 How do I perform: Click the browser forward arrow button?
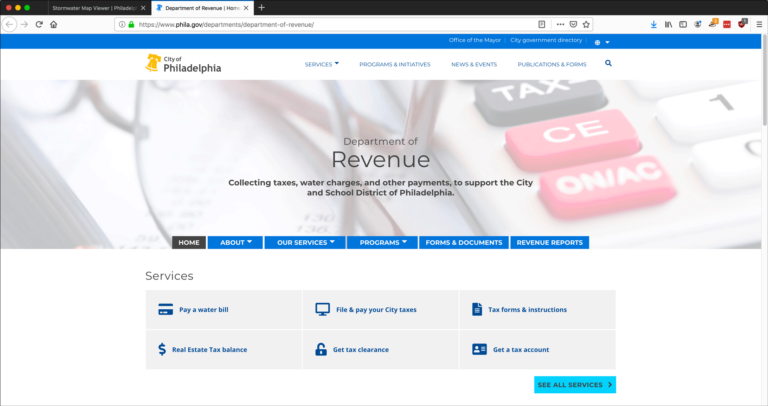coord(24,24)
